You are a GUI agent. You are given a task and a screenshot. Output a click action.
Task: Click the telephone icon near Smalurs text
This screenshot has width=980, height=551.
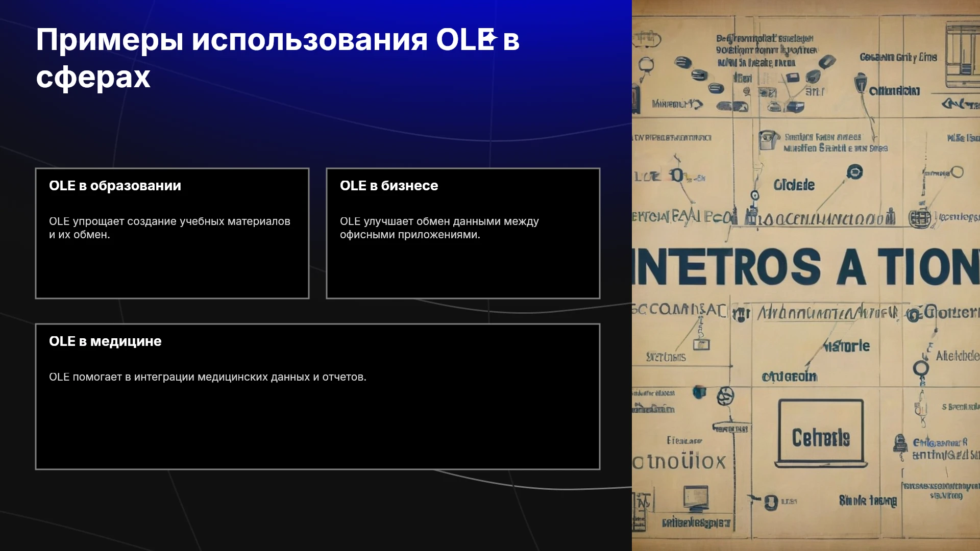(768, 139)
